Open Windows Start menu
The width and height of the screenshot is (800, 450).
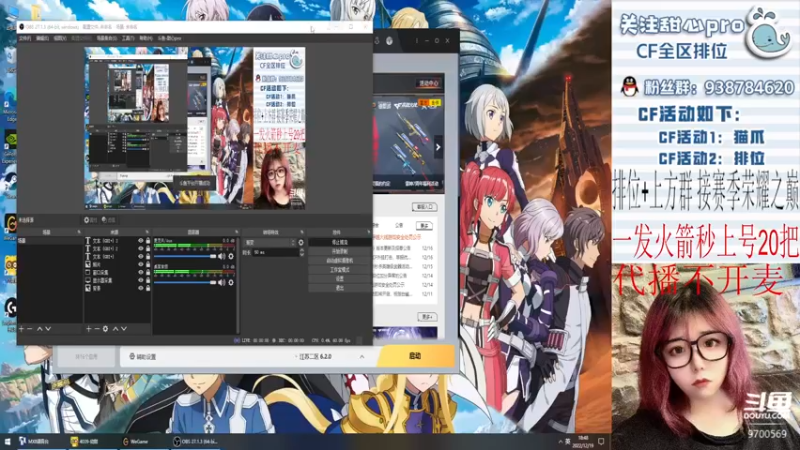(8, 441)
